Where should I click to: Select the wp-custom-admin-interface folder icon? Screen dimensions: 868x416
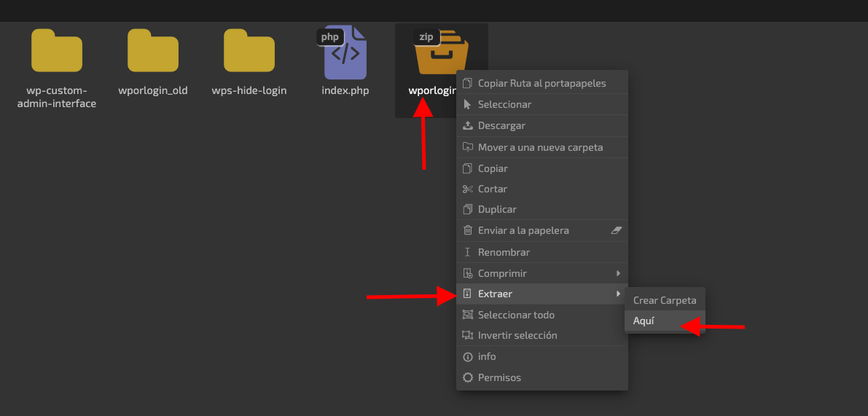coord(56,50)
